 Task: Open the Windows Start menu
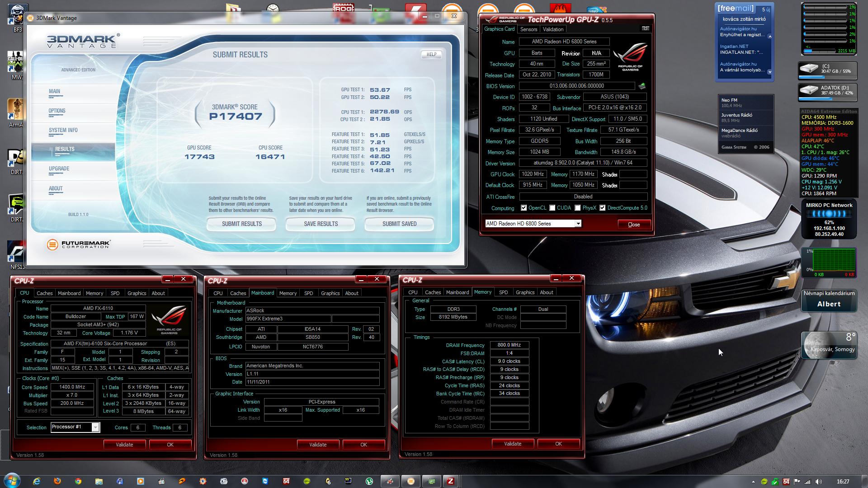point(12,480)
